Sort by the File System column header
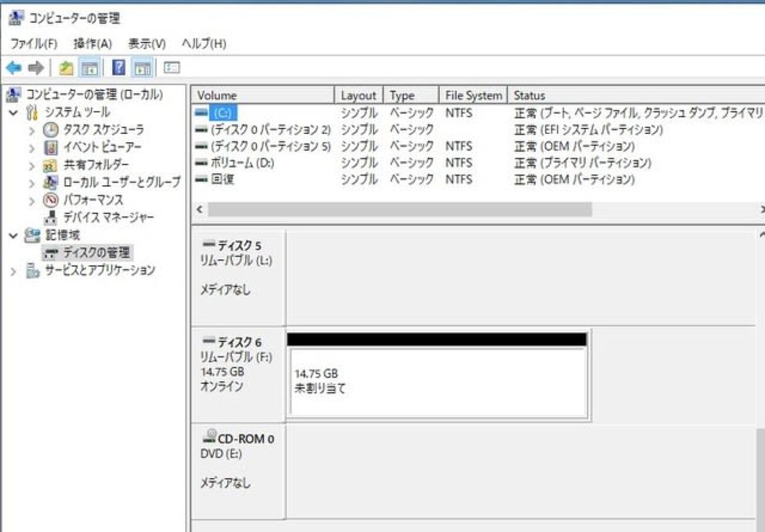This screenshot has width=765, height=532. [474, 95]
